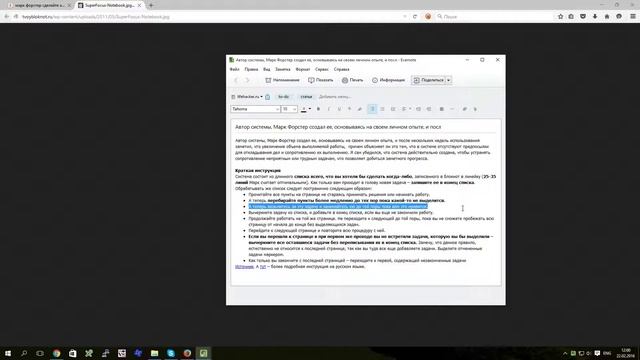This screenshot has width=640, height=360.
Task: Click the add tag input field
Action: click(335, 97)
